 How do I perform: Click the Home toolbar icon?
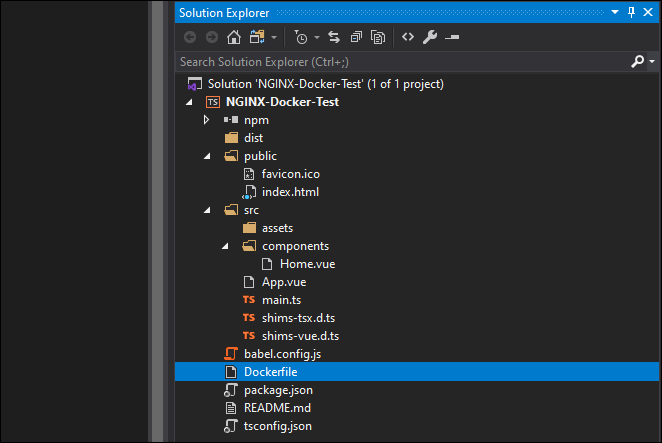(x=233, y=37)
